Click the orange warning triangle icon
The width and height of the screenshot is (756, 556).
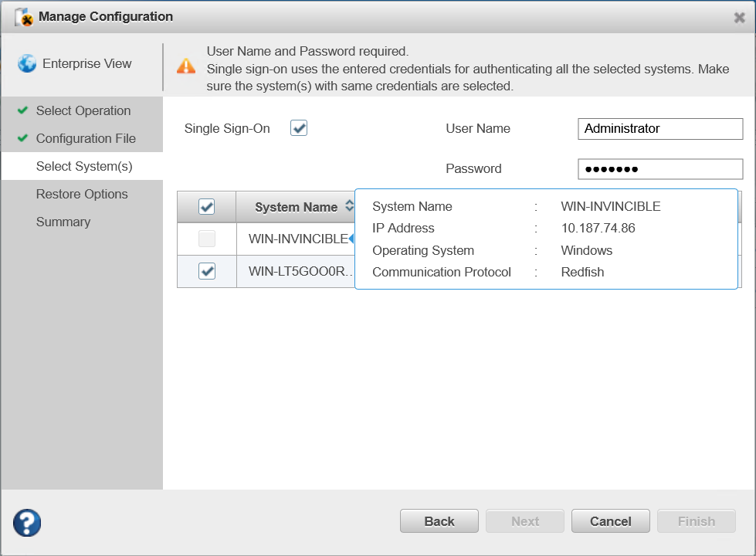(186, 66)
